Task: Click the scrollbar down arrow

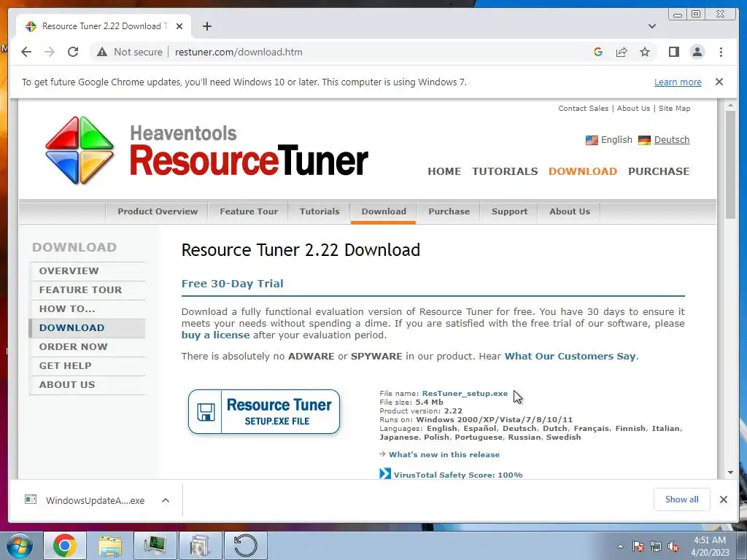Action: 730,472
